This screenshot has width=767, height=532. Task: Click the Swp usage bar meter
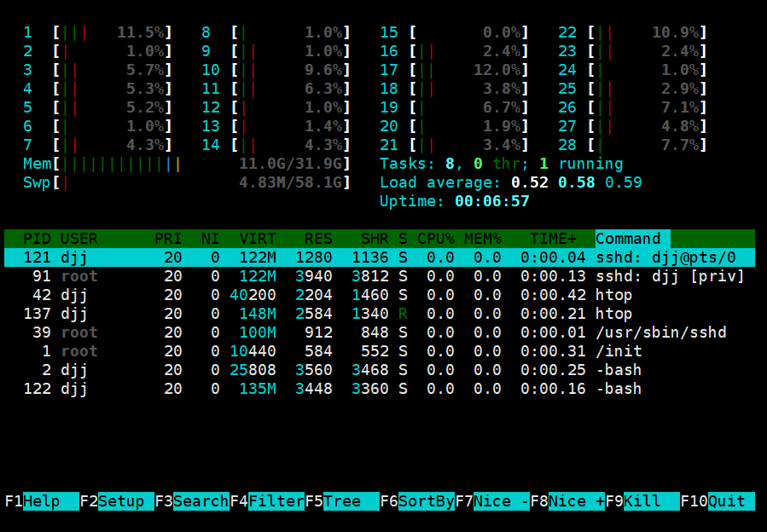186,182
